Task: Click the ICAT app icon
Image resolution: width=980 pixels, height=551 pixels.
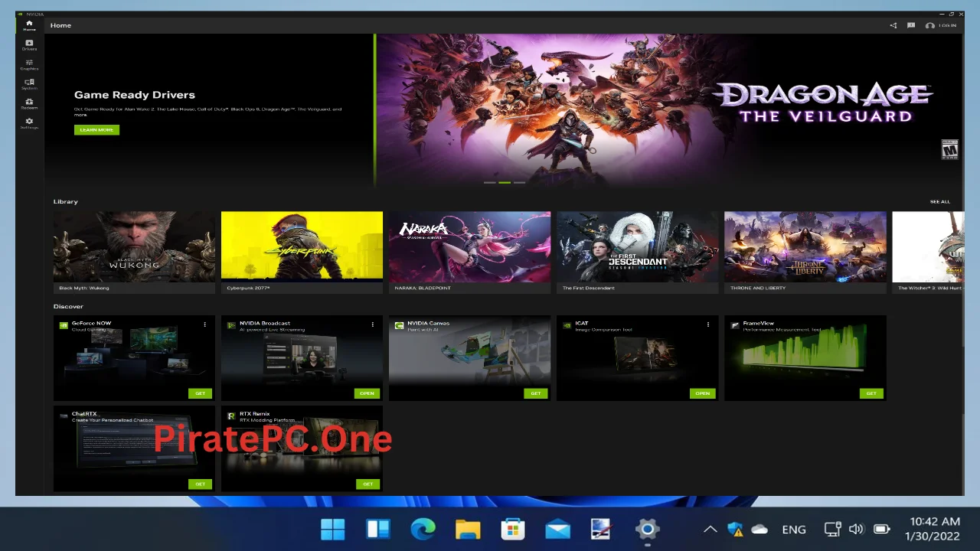Action: [x=567, y=325]
